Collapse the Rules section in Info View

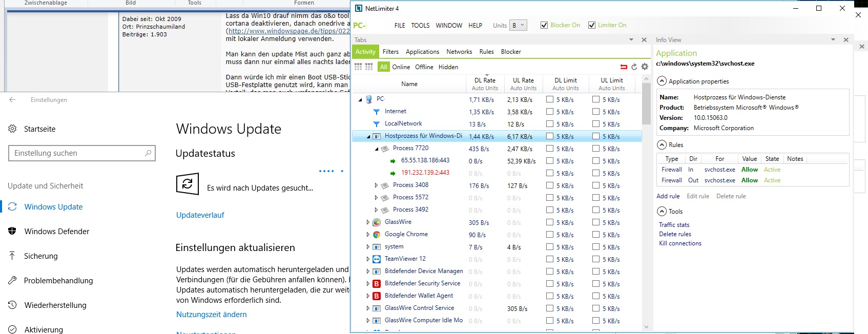coord(662,144)
